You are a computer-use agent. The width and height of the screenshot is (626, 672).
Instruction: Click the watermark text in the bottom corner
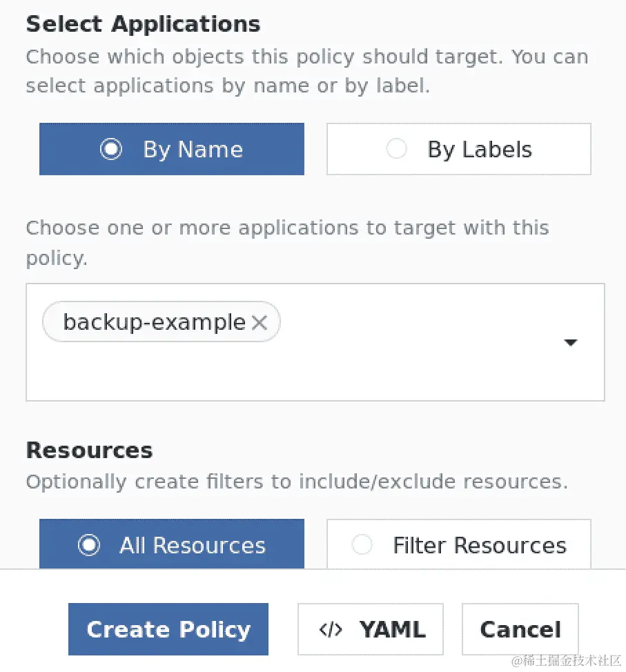click(566, 660)
